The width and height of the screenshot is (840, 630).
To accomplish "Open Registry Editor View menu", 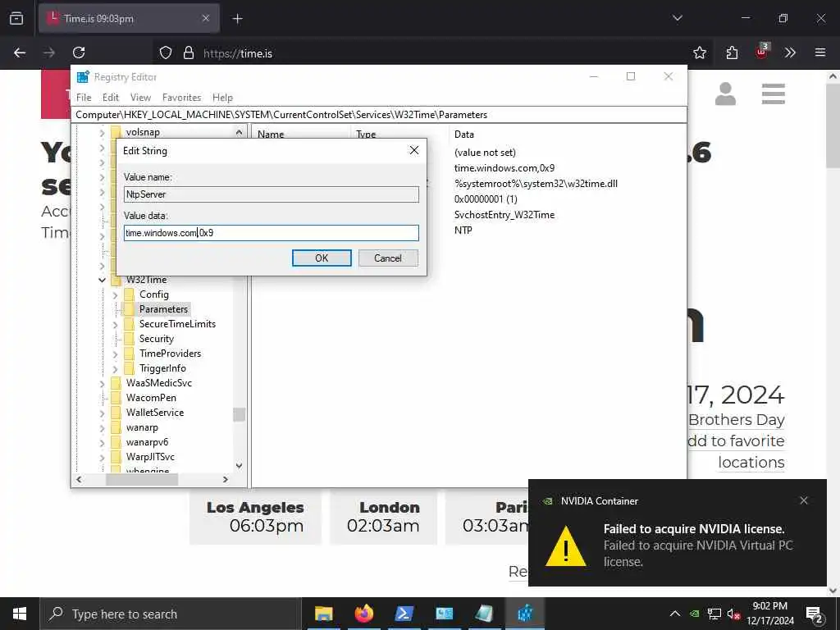I will pyautogui.click(x=140, y=98).
